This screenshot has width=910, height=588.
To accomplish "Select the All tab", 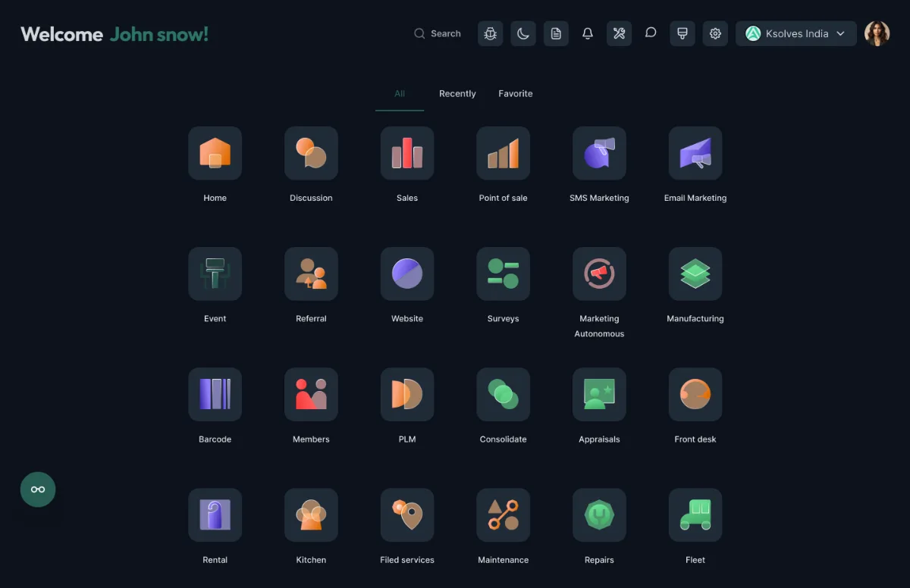I will click(x=400, y=94).
